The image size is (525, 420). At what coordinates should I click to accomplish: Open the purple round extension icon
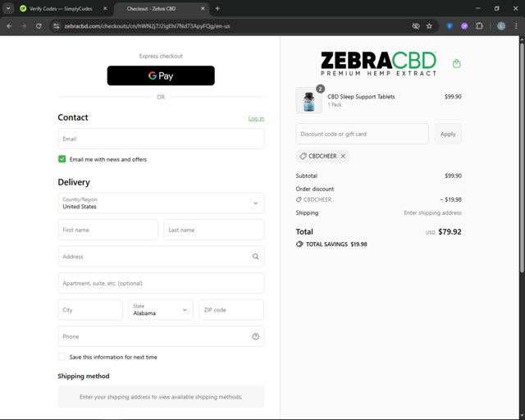[464, 26]
